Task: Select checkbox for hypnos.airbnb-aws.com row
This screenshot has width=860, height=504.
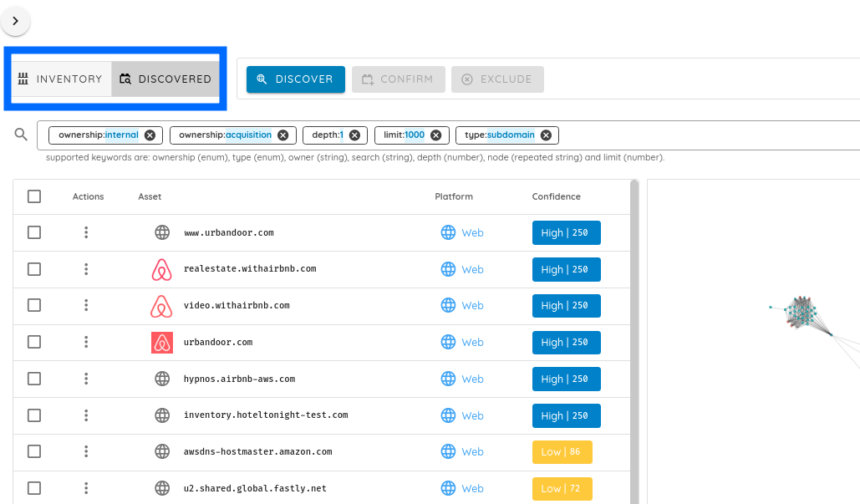Action: click(x=34, y=379)
